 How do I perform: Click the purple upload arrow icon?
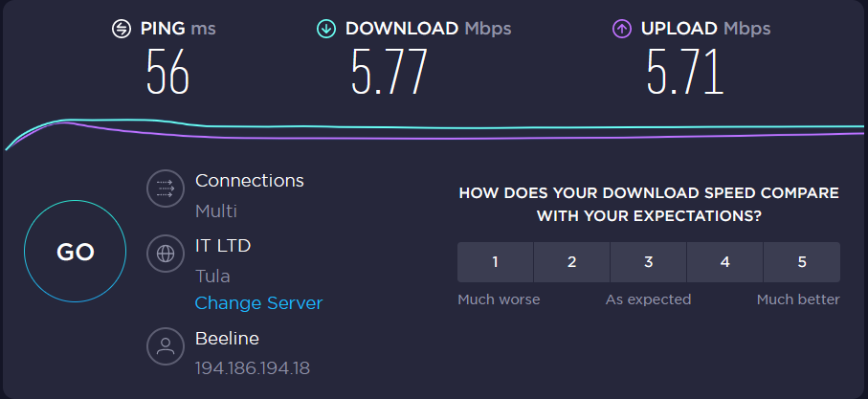(x=622, y=29)
